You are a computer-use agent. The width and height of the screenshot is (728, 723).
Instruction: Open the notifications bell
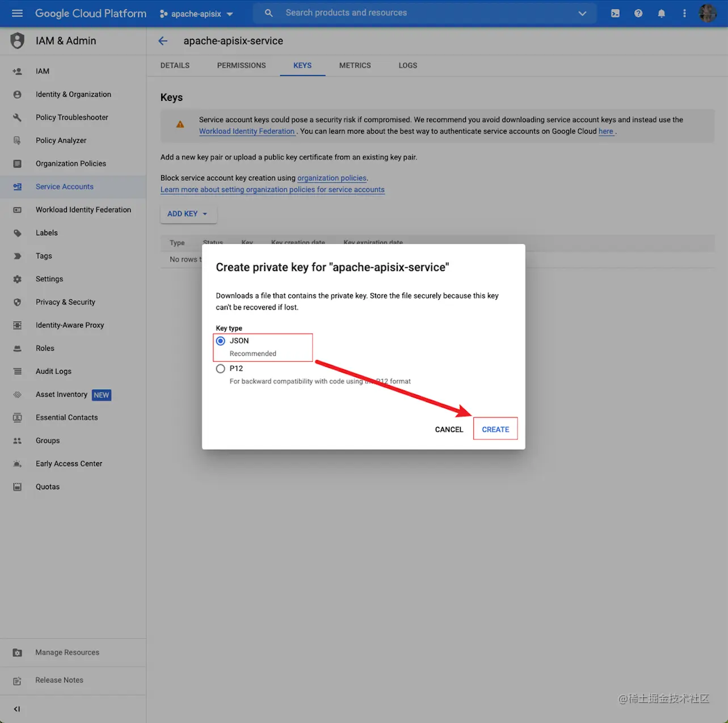pos(661,13)
